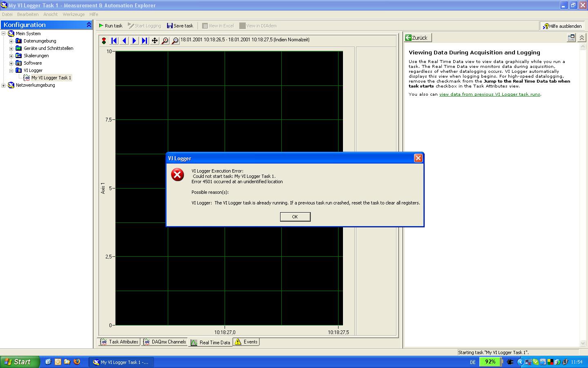Click the Software folder icon
The width and height of the screenshot is (588, 368).
(18, 63)
